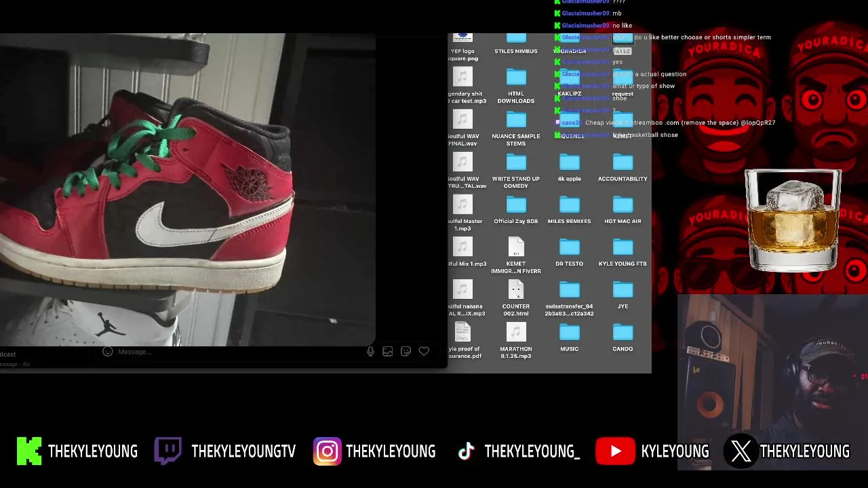Viewport: 868px width, 488px height.
Task: Click the X logo in overlay
Action: tap(741, 451)
